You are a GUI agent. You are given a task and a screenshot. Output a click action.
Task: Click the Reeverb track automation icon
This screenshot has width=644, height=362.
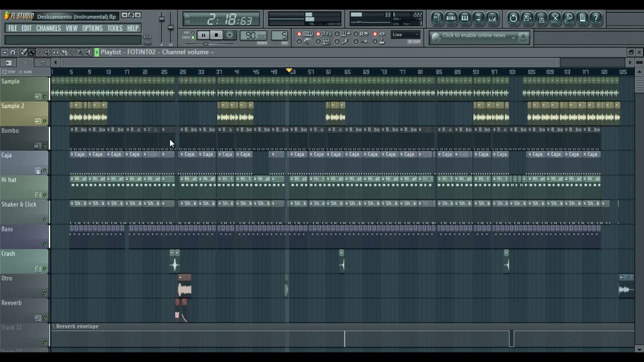click(38, 318)
